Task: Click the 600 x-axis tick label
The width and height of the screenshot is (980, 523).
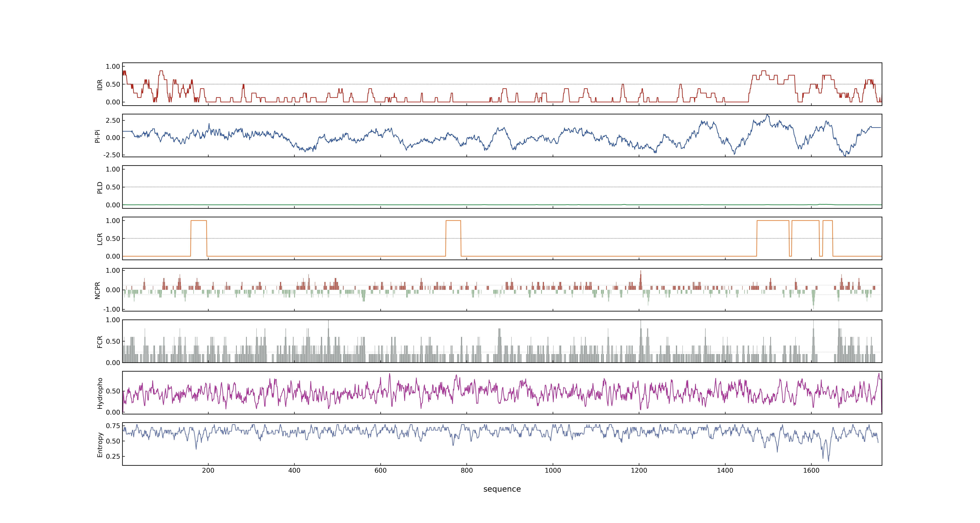Action: click(380, 470)
